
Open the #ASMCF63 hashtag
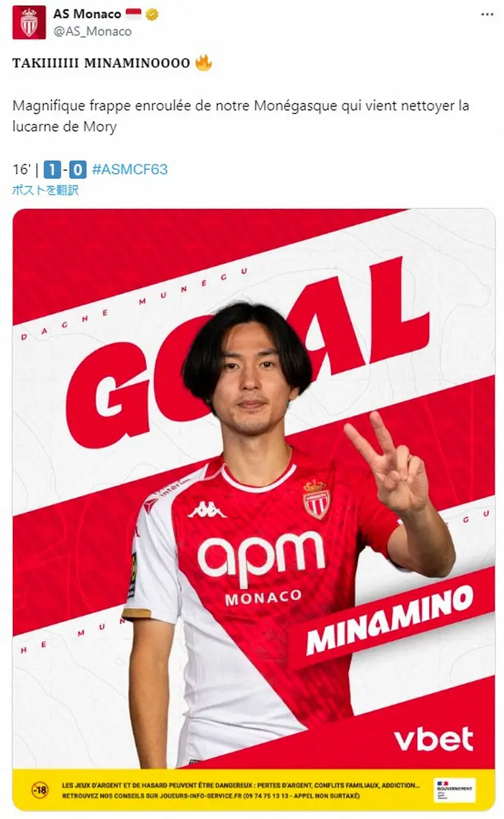(129, 169)
